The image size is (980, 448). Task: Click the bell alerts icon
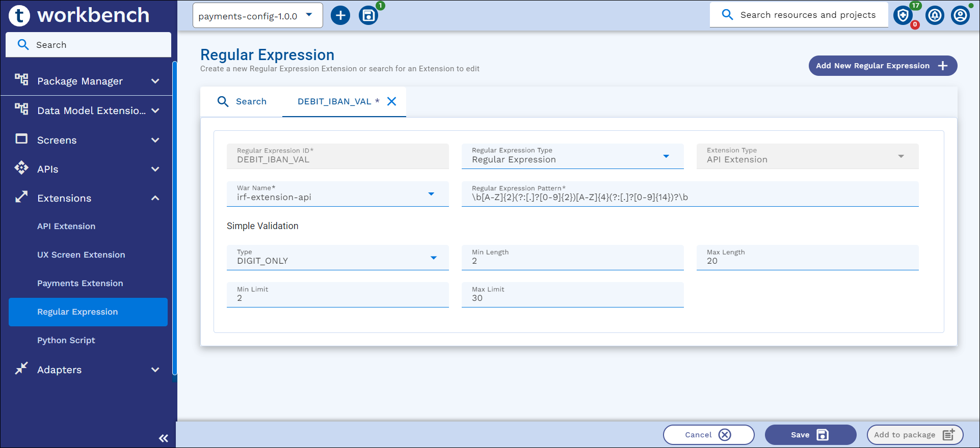pos(935,15)
